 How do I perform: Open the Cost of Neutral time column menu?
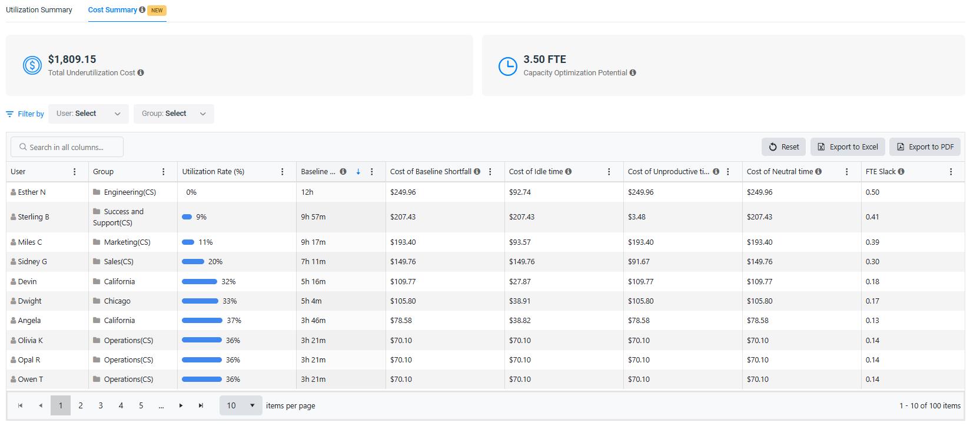point(847,172)
